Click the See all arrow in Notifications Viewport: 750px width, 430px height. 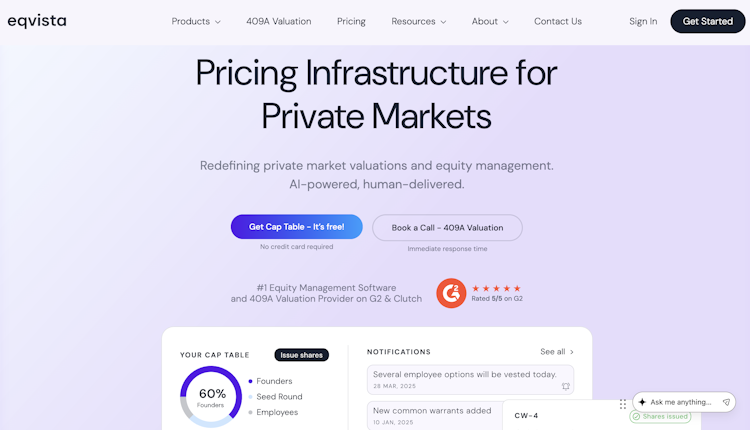(571, 352)
